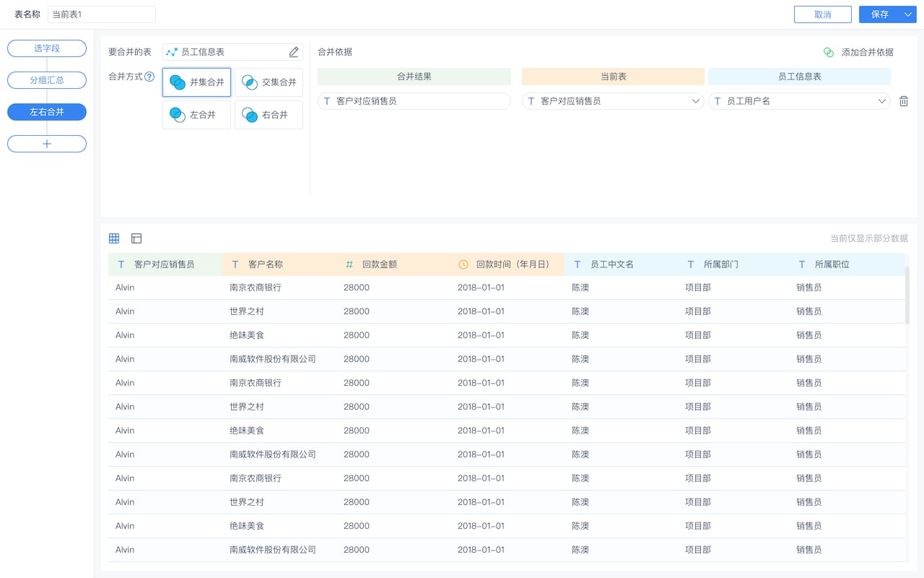Click the 回款金额 column header
Screen dimensions: 924x578
[393, 264]
